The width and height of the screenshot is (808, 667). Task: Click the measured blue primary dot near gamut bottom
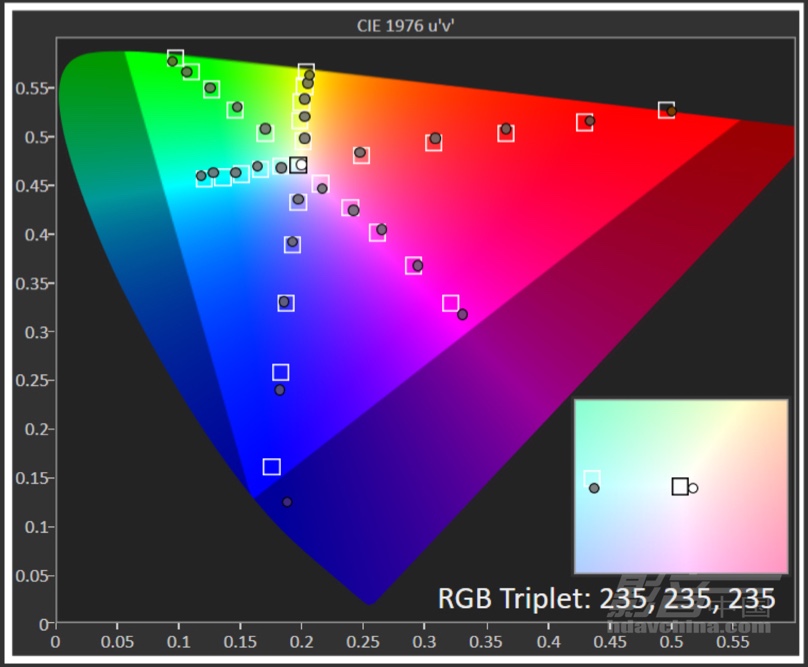(x=287, y=502)
